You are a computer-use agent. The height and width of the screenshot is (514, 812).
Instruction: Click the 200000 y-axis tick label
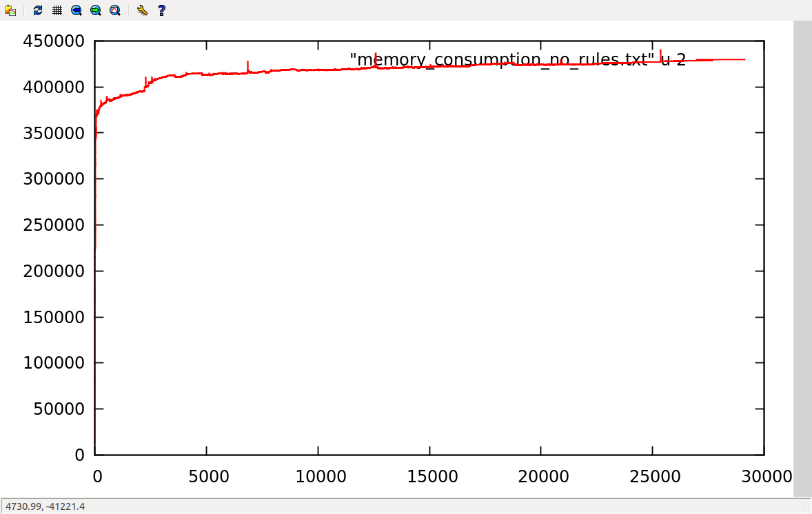(54, 271)
